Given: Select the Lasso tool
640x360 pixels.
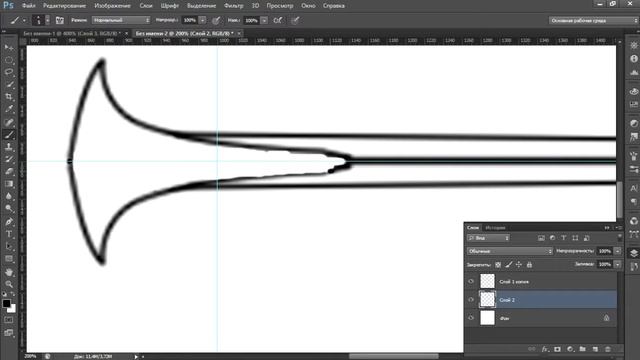Looking at the screenshot, I should click(9, 72).
